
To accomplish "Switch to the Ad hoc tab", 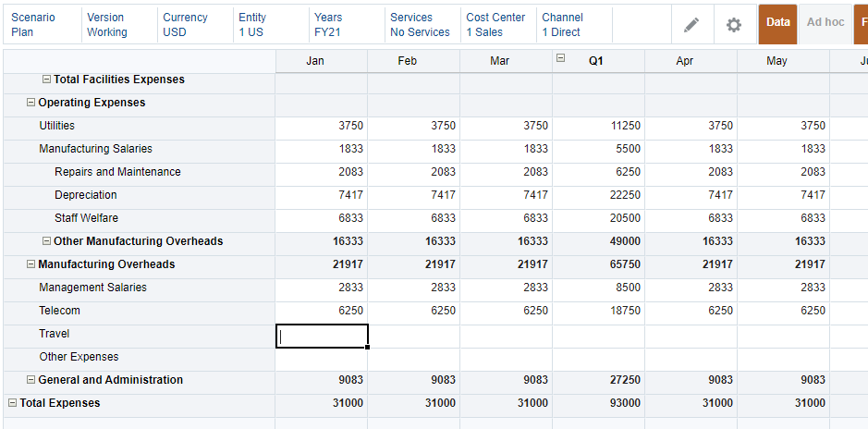I will click(x=825, y=24).
